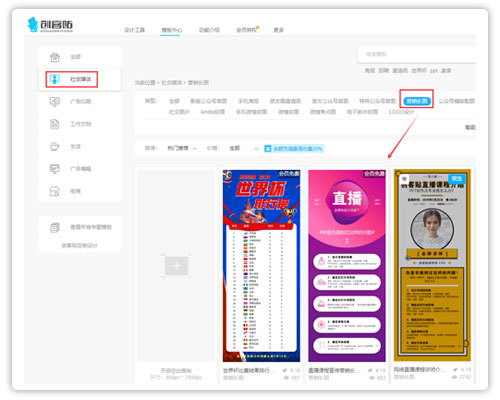Select the 营销长图 type filter
This screenshot has height=400, width=500.
(x=417, y=101)
